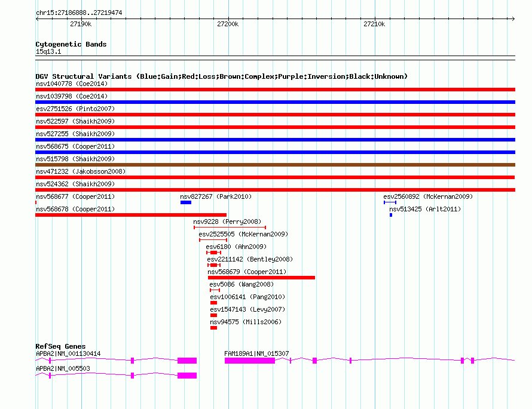
Task: Click the large FAM189A1 magenta exon block
Action: [x=250, y=361]
